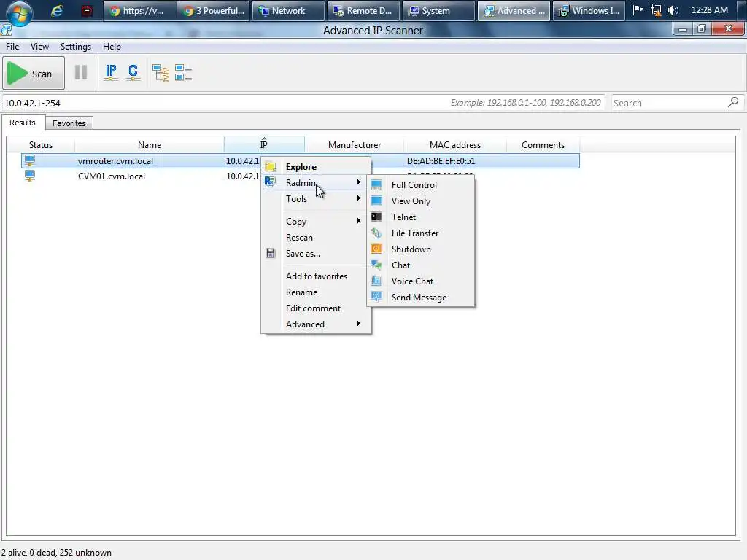747x560 pixels.
Task: Click the Shutdown icon
Action: (376, 249)
